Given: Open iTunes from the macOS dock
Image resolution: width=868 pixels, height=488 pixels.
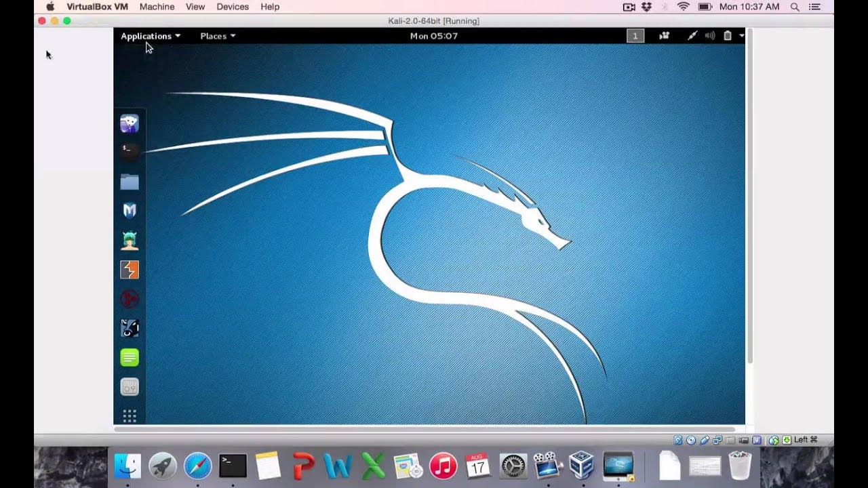Looking at the screenshot, I should pyautogui.click(x=443, y=466).
